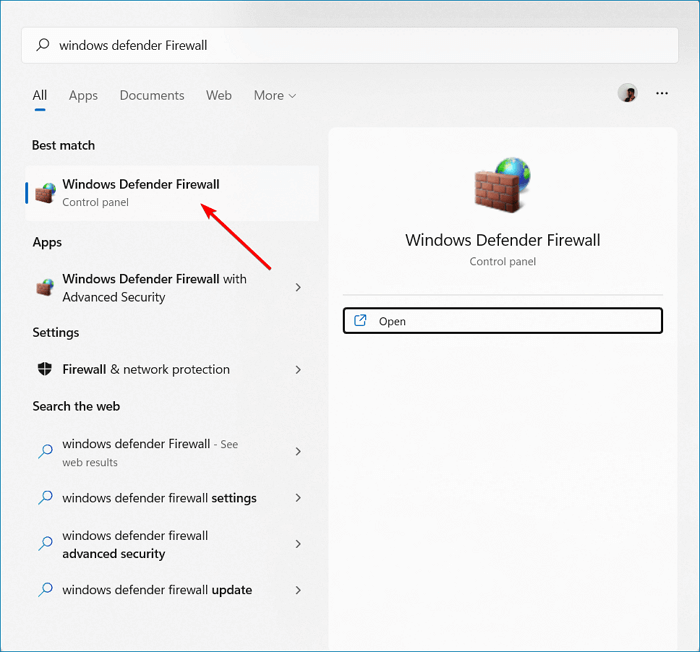Click the brick firewall icon in Best match
The image size is (700, 652).
(x=46, y=192)
